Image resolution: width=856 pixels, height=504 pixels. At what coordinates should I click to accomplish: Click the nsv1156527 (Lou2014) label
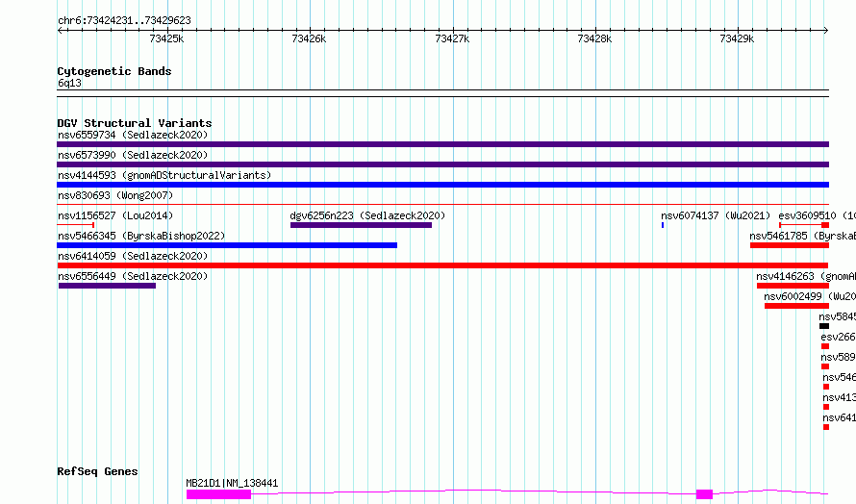click(115, 215)
